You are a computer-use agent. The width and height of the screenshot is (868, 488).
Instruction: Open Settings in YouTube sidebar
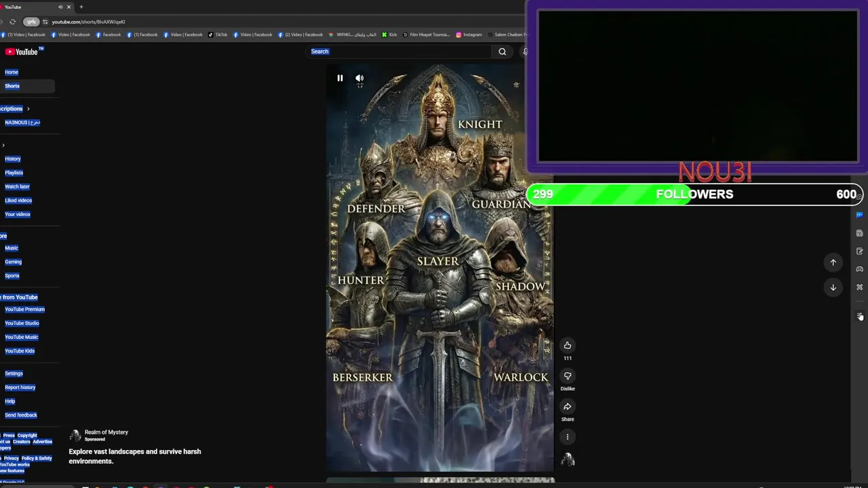[14, 373]
